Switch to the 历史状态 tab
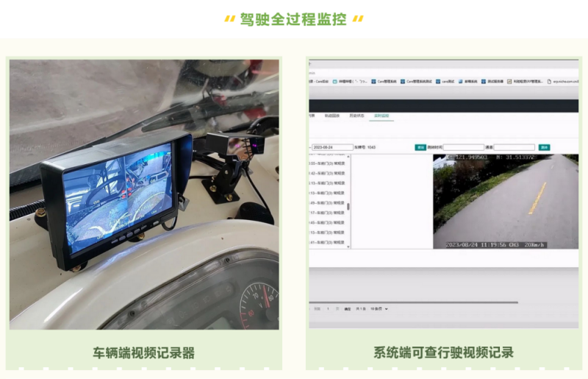The width and height of the screenshot is (588, 379). 356,116
